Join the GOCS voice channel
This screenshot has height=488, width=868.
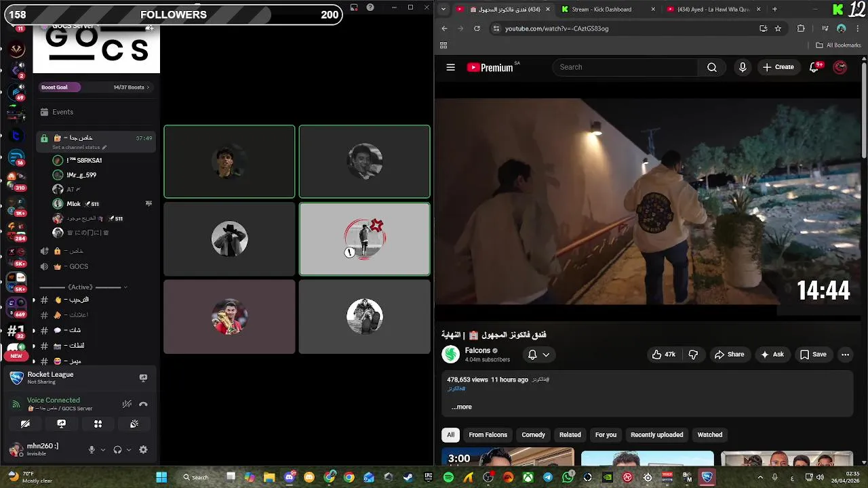tap(96, 266)
